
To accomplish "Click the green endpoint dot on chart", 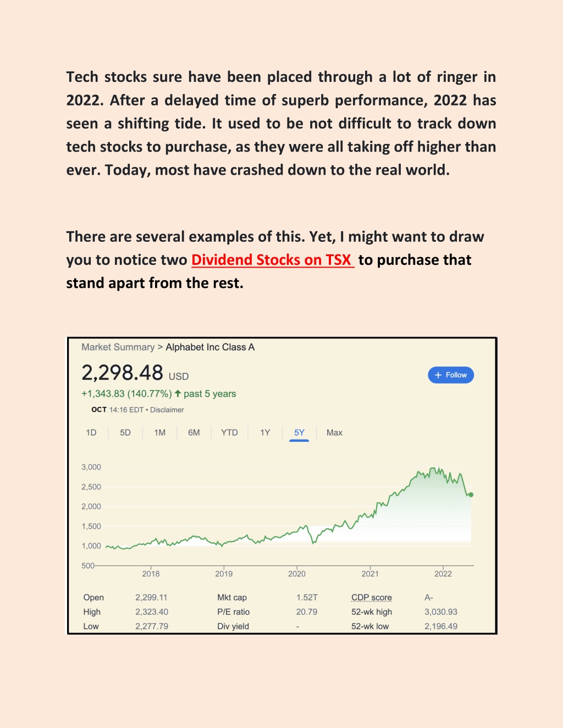I will 471,494.
